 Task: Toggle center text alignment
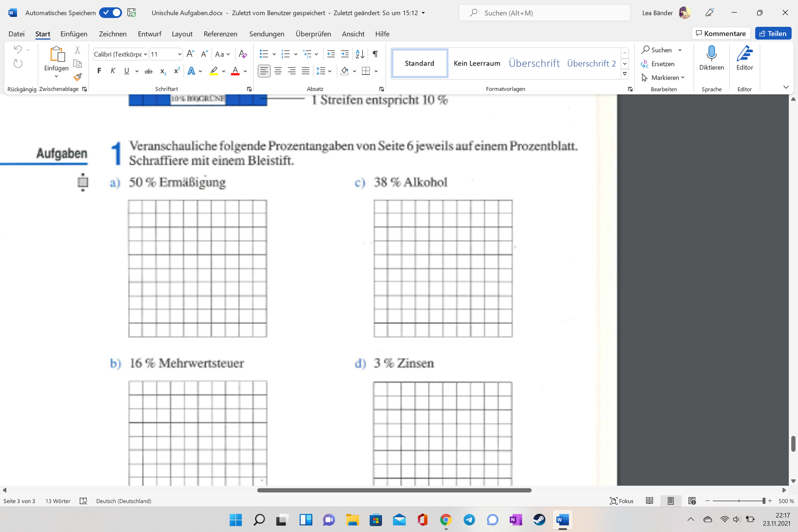[278, 71]
